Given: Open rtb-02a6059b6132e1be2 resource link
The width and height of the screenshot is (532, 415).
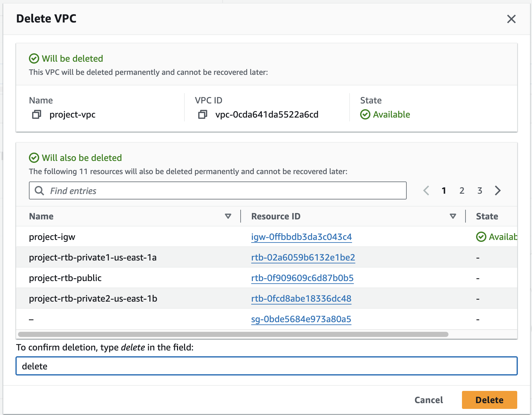Looking at the screenshot, I should coord(303,258).
